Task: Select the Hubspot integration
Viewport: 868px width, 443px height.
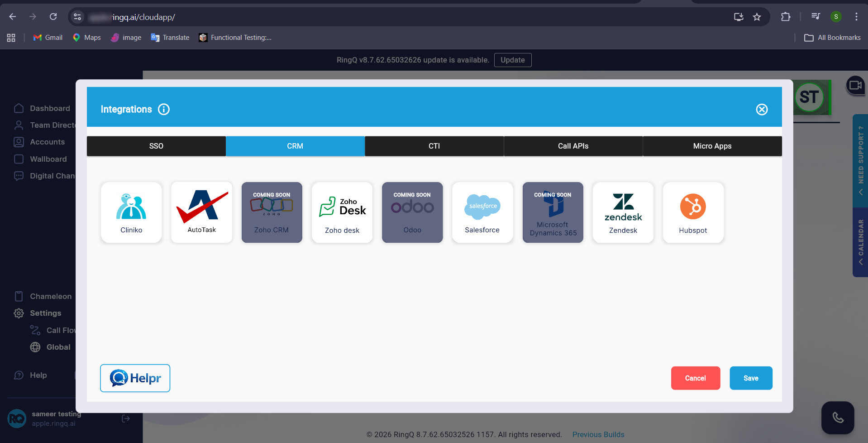Action: (x=693, y=212)
